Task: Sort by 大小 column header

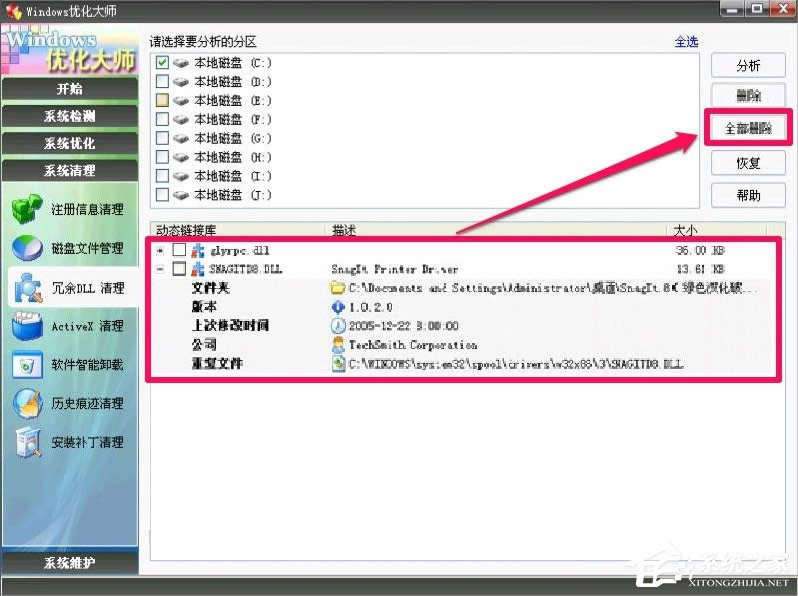Action: click(717, 230)
